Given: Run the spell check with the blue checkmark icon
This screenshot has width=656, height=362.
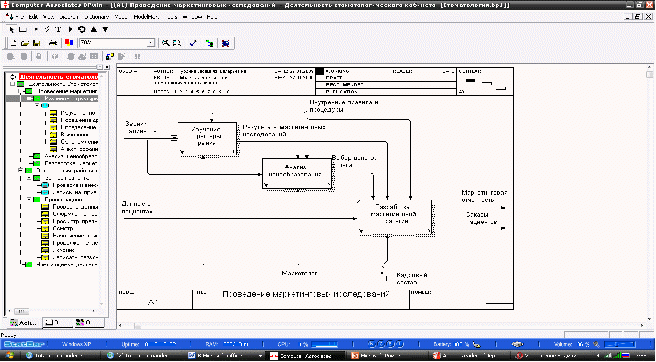Looking at the screenshot, I should point(193,43).
